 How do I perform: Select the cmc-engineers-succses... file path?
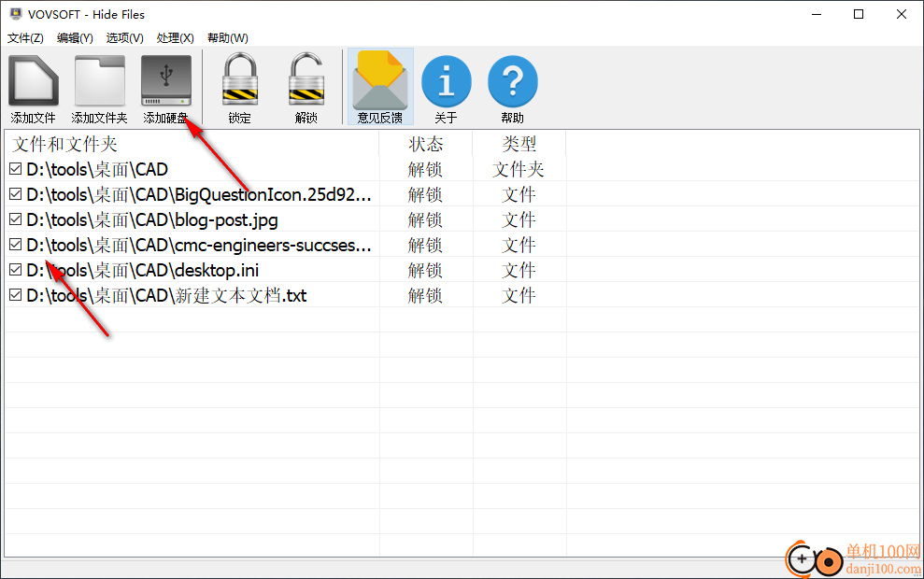199,245
